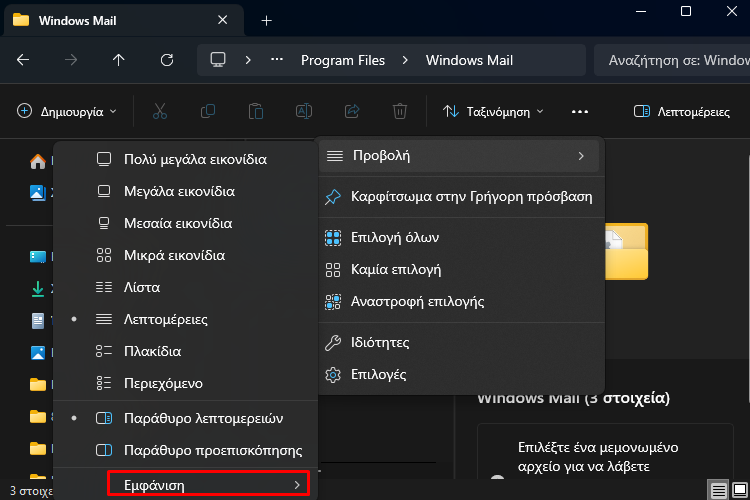The image size is (750, 500).
Task: Click Program Files breadcrumb
Action: [343, 60]
